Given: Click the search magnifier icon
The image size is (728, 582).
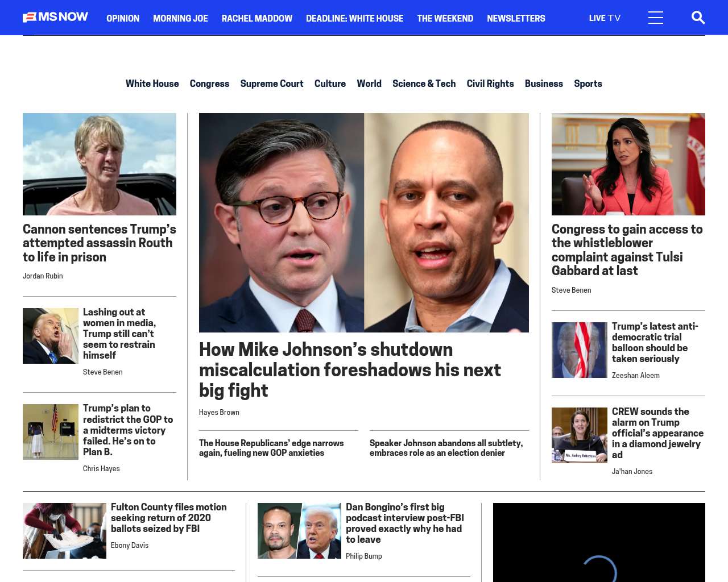Looking at the screenshot, I should click(x=698, y=18).
